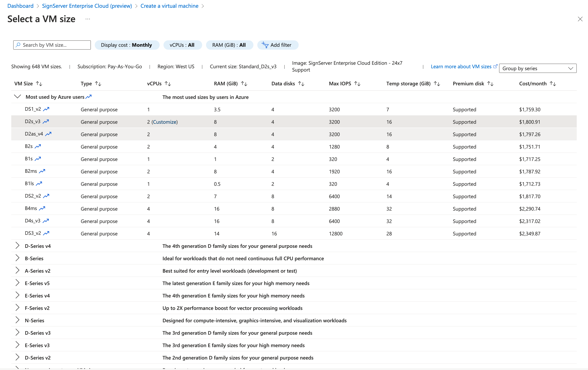
Task: Expand the D-Series v4 group
Action: point(17,246)
